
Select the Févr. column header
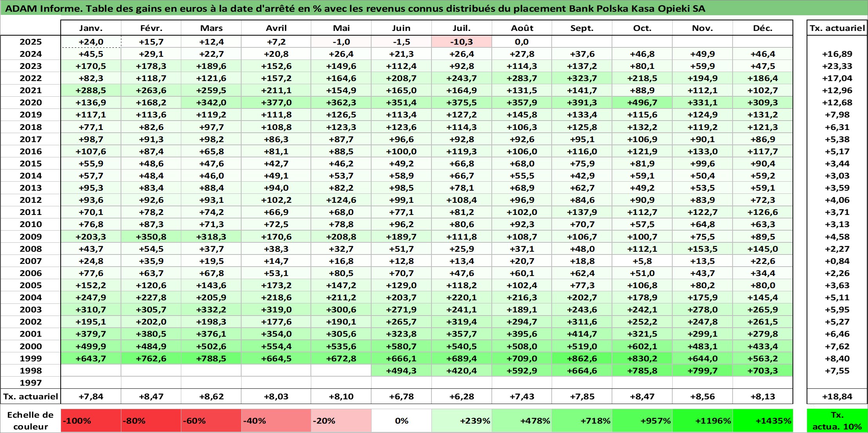(x=151, y=28)
